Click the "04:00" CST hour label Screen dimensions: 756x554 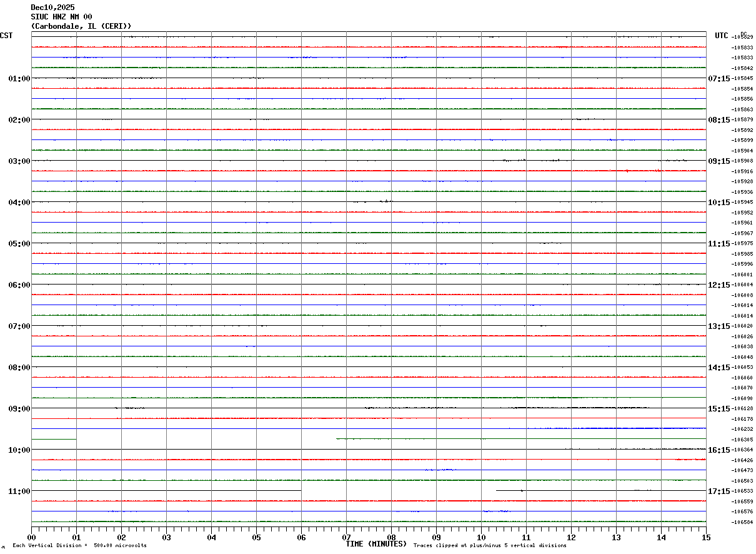pyautogui.click(x=19, y=202)
